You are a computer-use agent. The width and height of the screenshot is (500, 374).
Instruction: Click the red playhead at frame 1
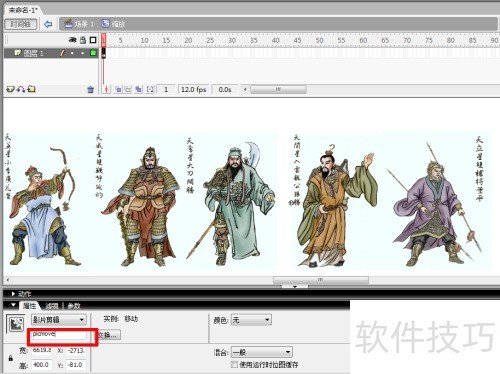click(104, 40)
